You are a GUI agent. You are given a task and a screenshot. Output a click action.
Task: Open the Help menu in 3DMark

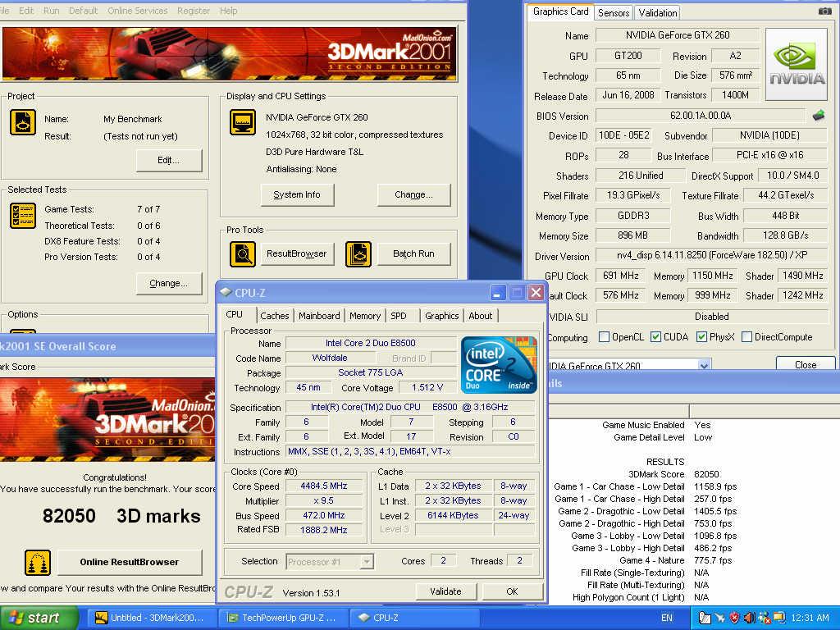click(x=228, y=11)
